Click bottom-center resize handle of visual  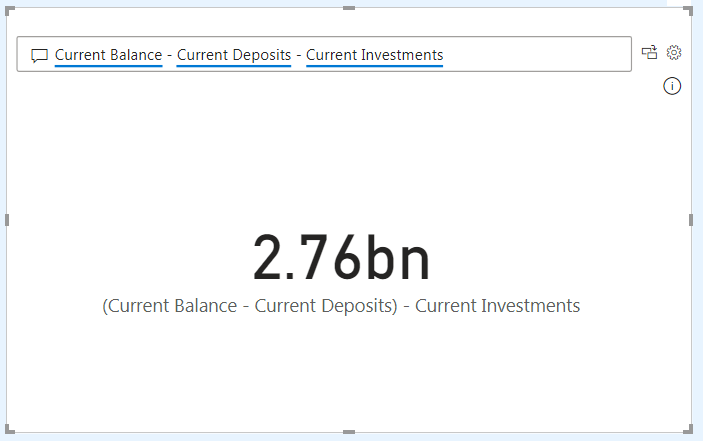[x=349, y=432]
